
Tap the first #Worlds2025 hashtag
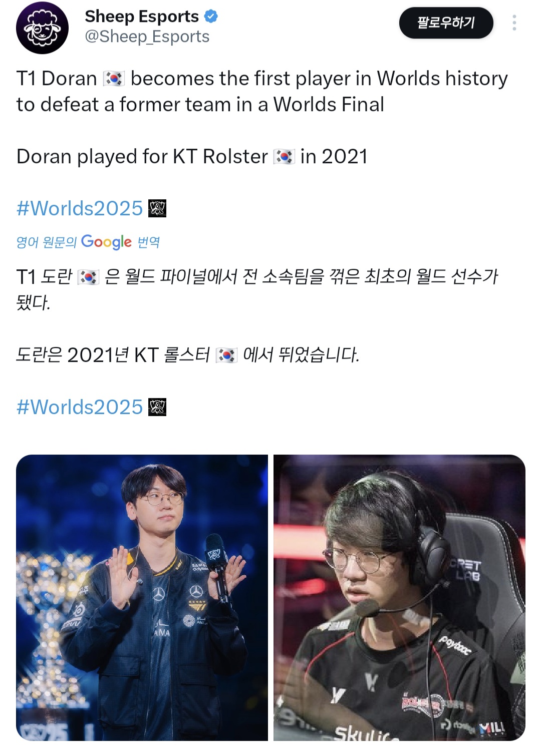[x=80, y=208]
